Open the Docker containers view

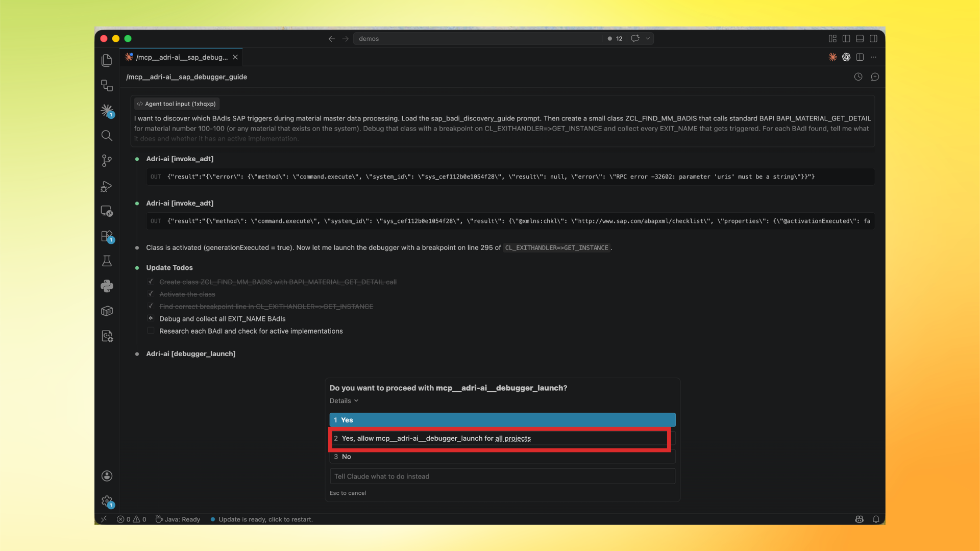(x=107, y=311)
